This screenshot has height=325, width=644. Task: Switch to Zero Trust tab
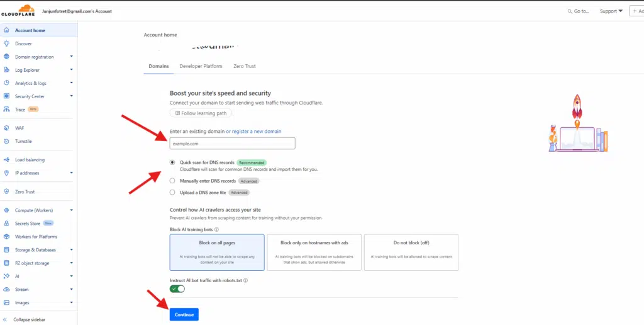[245, 66]
